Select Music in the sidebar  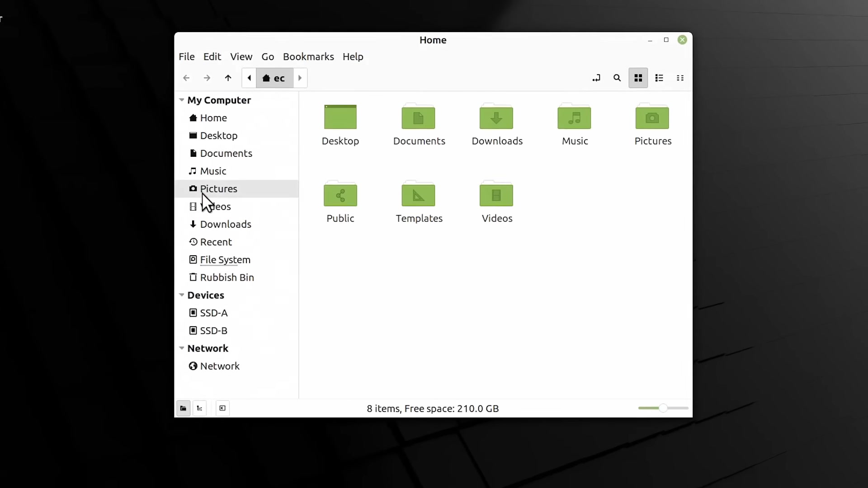pos(236,171)
